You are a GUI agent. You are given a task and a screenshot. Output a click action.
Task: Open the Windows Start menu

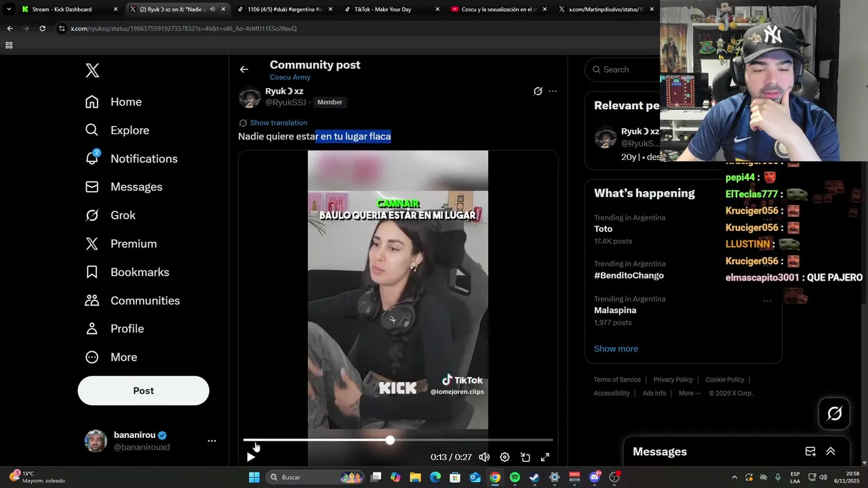[254, 477]
